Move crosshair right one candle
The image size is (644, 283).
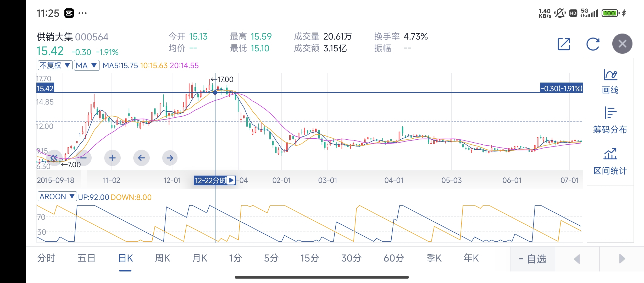click(170, 158)
